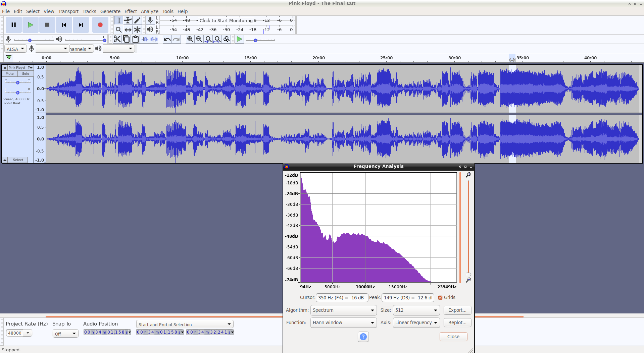Mute the Pink Floyd track
This screenshot has height=353, width=644.
point(10,74)
